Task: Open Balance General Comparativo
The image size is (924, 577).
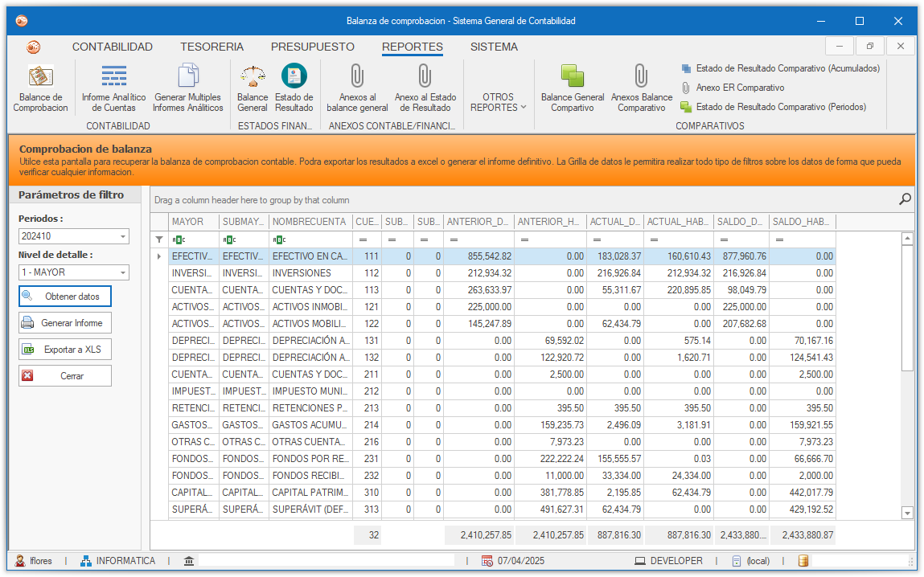Action: (x=573, y=88)
